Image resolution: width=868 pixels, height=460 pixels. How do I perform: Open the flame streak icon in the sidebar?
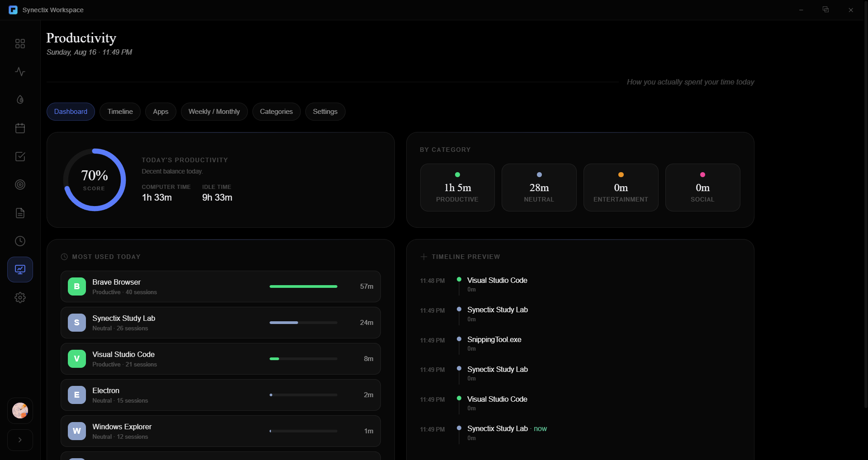click(x=20, y=100)
